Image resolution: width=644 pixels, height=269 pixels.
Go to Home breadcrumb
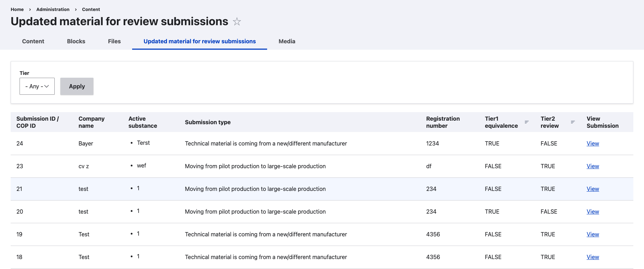(x=17, y=9)
